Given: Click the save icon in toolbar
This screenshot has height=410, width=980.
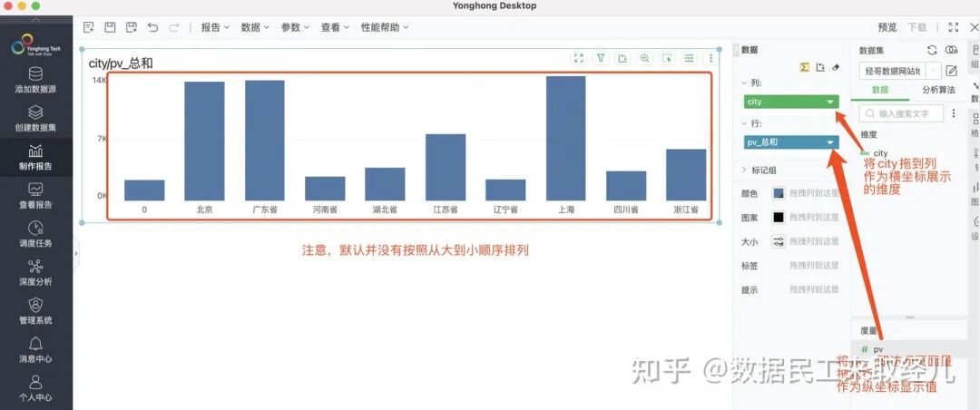Looking at the screenshot, I should (x=110, y=27).
